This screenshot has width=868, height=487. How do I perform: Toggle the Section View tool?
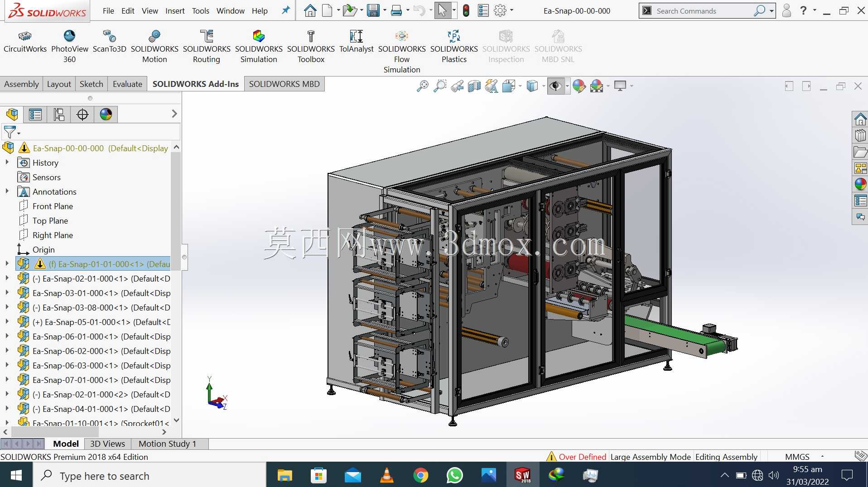(474, 86)
